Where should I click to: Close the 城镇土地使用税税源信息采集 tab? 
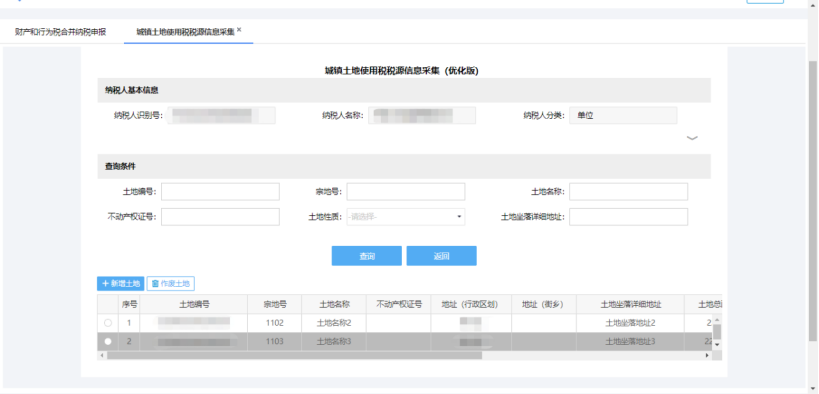pos(239,30)
